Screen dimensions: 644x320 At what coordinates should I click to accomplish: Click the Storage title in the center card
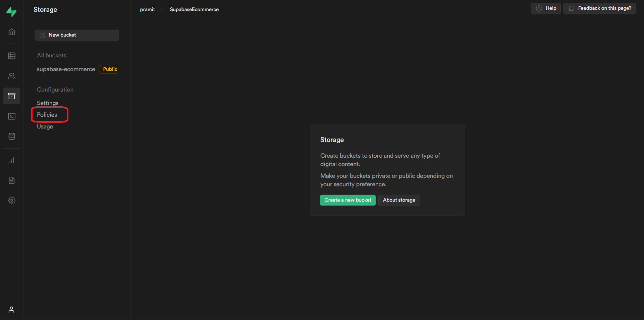(332, 140)
